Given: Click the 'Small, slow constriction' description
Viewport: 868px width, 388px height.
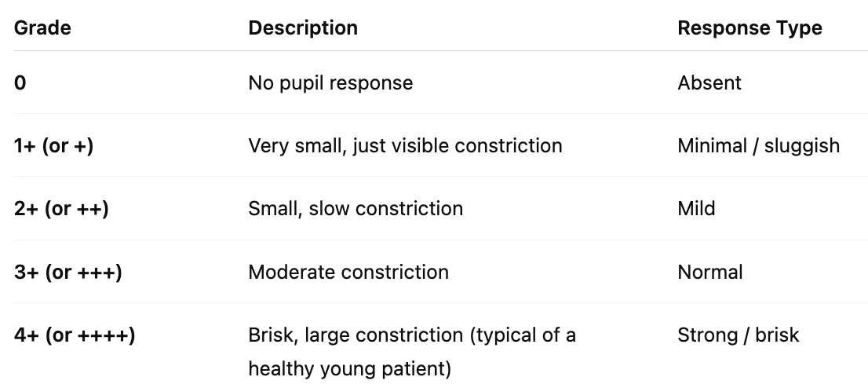Looking at the screenshot, I should click(356, 208).
